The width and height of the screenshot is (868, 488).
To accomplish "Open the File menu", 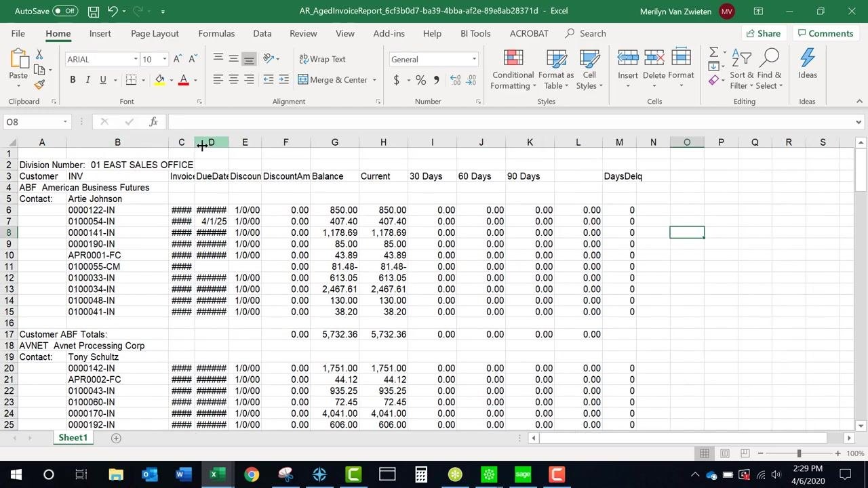I will [x=18, y=33].
